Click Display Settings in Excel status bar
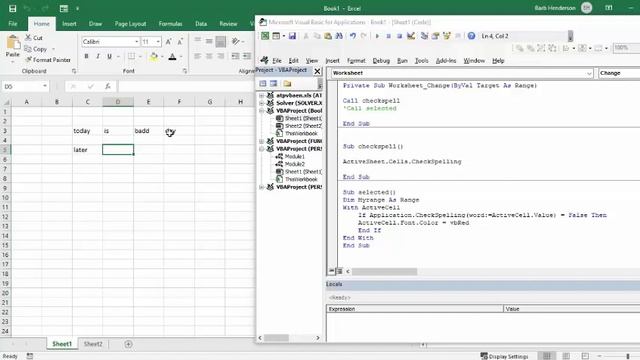Viewport: 640px width, 360px height. pyautogui.click(x=504, y=356)
